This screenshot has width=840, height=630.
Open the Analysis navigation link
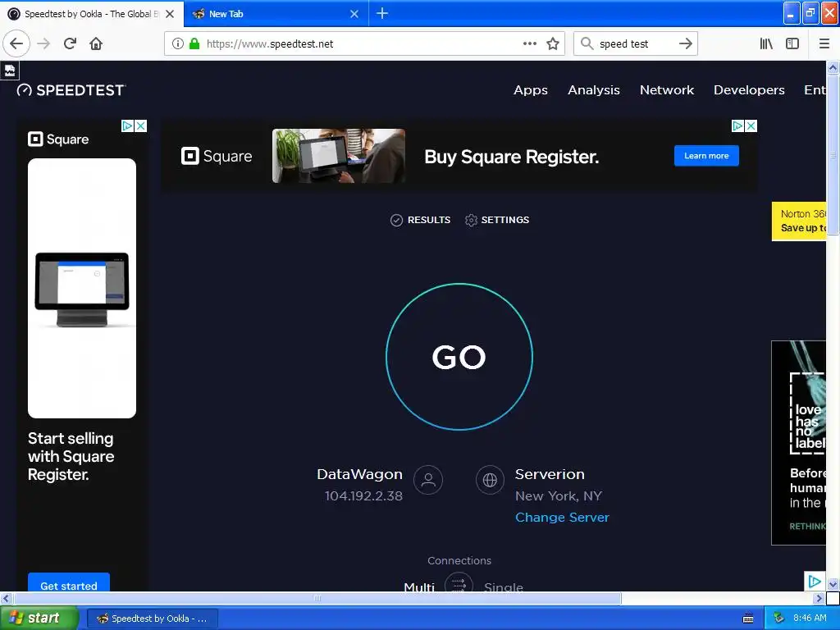594,90
